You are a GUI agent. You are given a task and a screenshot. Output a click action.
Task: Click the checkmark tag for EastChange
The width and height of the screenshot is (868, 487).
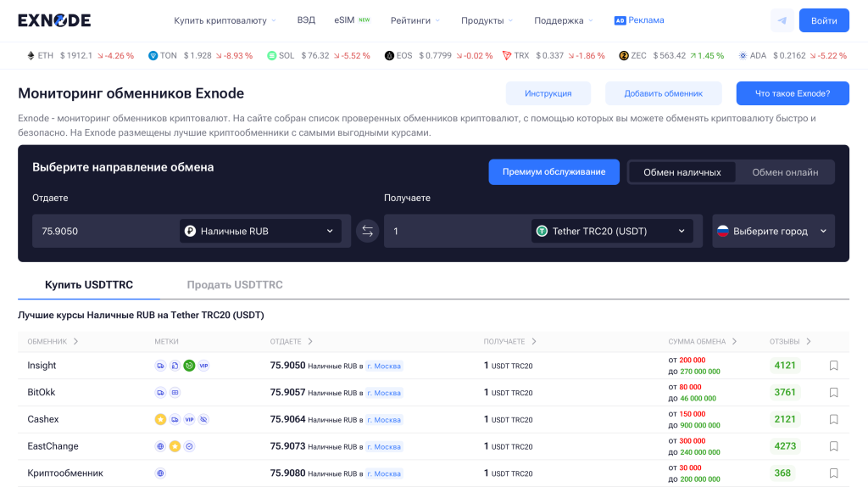click(189, 446)
